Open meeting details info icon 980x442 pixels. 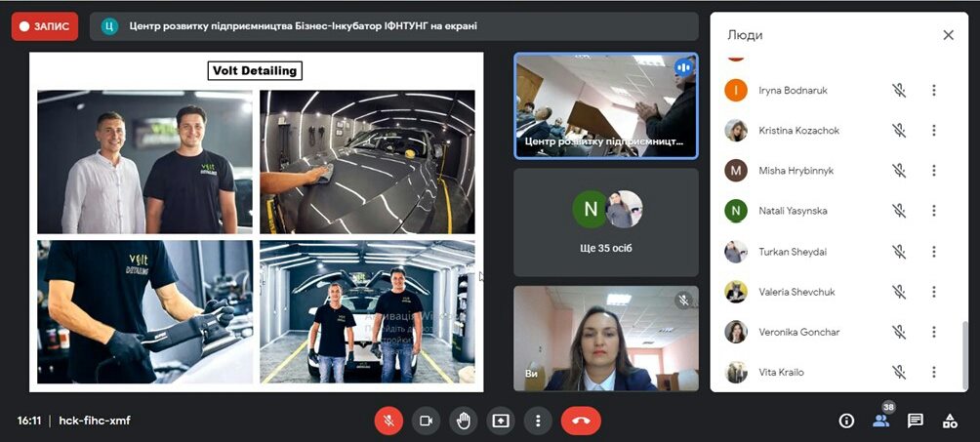[846, 421]
